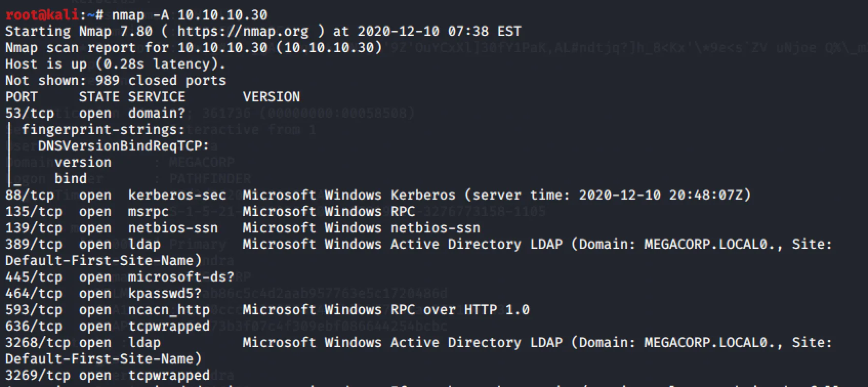Click the DNSVersionBindReqTCP text
This screenshot has width=868, height=387.
pyautogui.click(x=123, y=146)
